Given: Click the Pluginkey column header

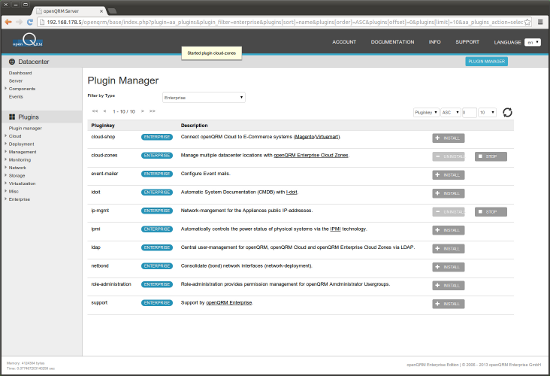Looking at the screenshot, I should click(x=103, y=125).
